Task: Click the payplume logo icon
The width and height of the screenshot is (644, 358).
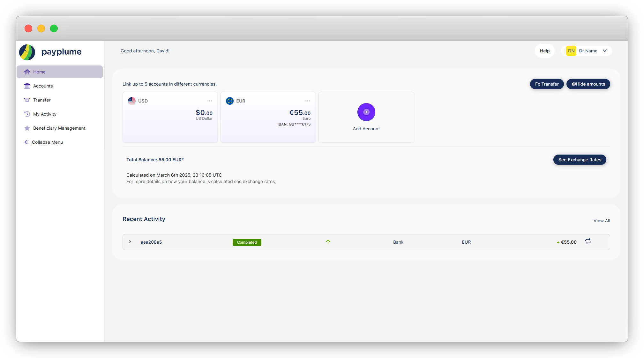Action: coord(27,52)
